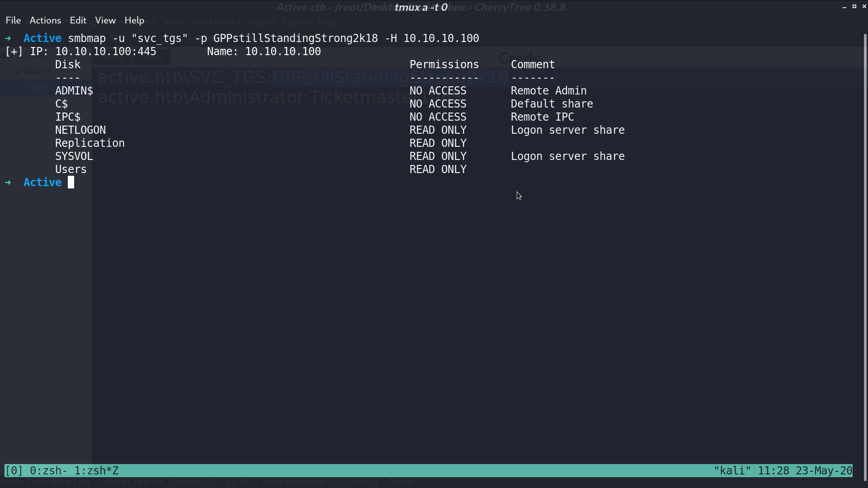Click the smbmap command text
This screenshot has width=868, height=488.
coord(274,38)
